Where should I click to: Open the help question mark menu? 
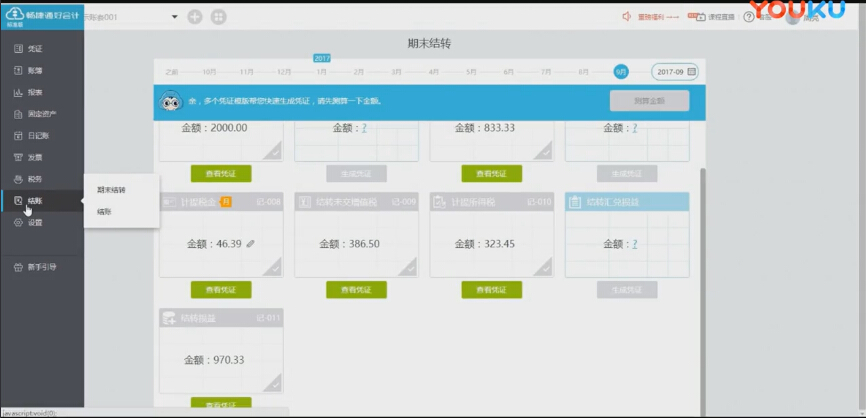point(748,17)
